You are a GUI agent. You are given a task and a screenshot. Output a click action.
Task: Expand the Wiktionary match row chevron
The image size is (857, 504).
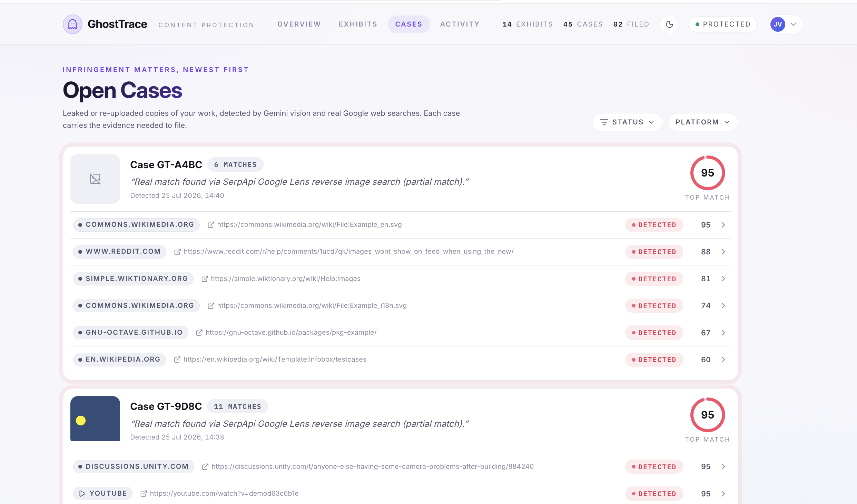pyautogui.click(x=723, y=279)
